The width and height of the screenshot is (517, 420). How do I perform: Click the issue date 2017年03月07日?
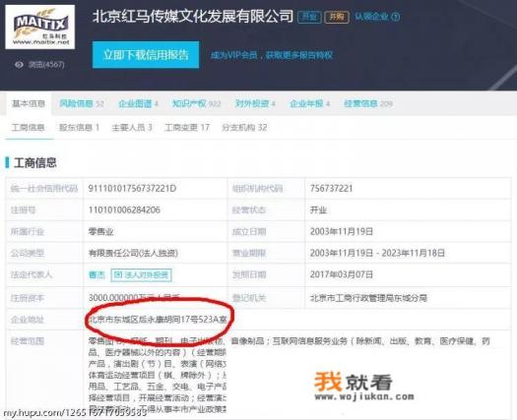342,274
